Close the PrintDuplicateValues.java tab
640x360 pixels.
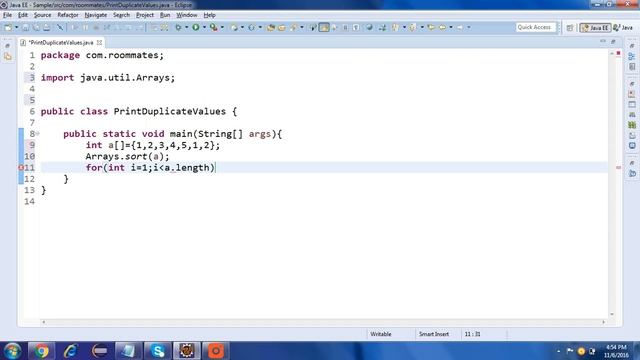click(99, 42)
